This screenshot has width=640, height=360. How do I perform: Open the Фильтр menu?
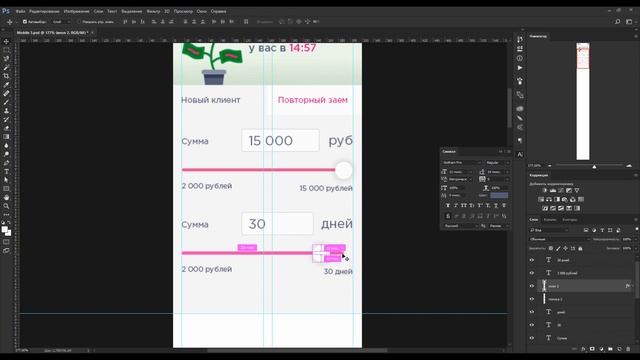coord(153,11)
